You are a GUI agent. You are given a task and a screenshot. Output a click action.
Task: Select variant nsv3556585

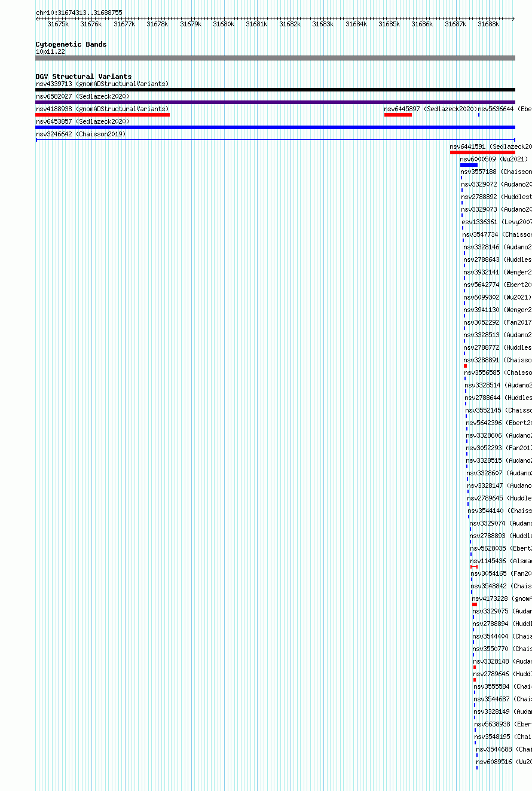[498, 372]
